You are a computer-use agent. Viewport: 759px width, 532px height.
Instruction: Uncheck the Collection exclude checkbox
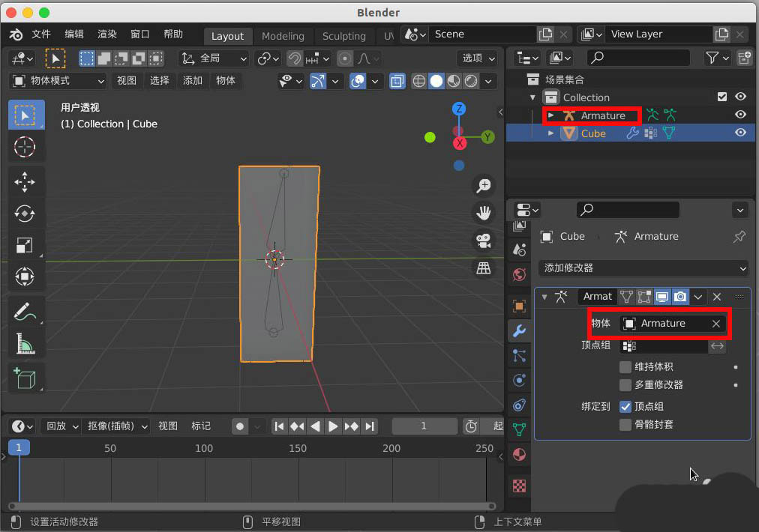[721, 97]
